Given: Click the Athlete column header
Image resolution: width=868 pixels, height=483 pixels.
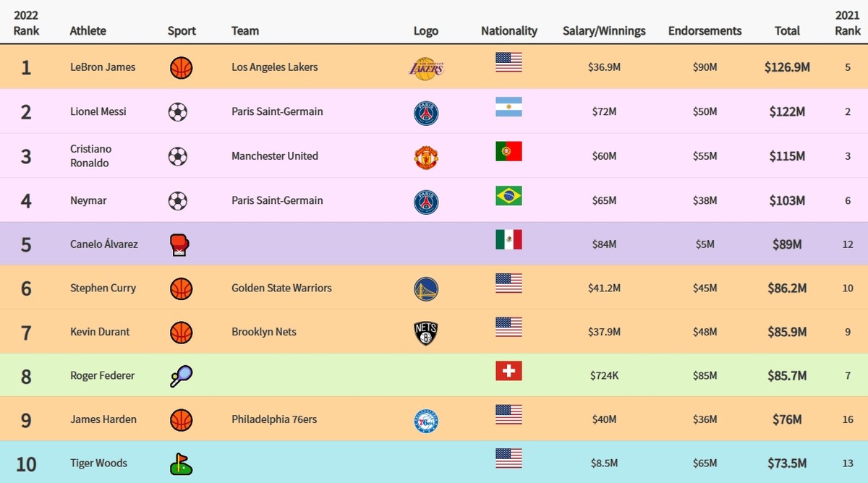Looking at the screenshot, I should (88, 30).
